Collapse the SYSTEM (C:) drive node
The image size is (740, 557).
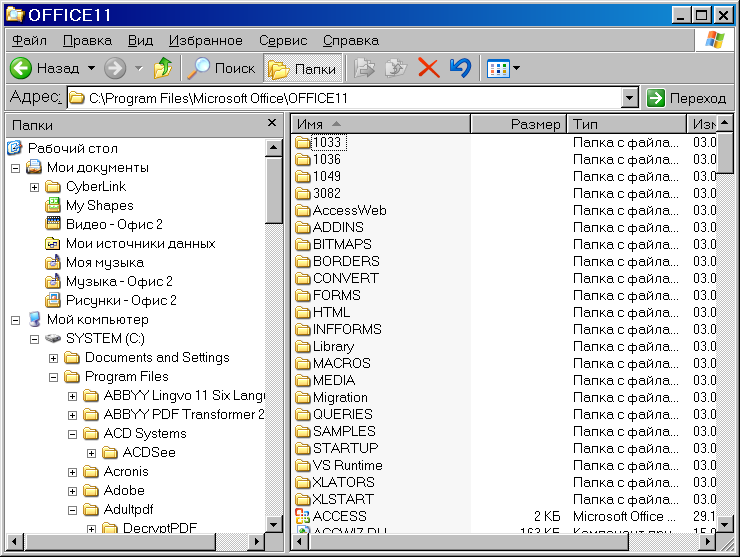tap(34, 339)
